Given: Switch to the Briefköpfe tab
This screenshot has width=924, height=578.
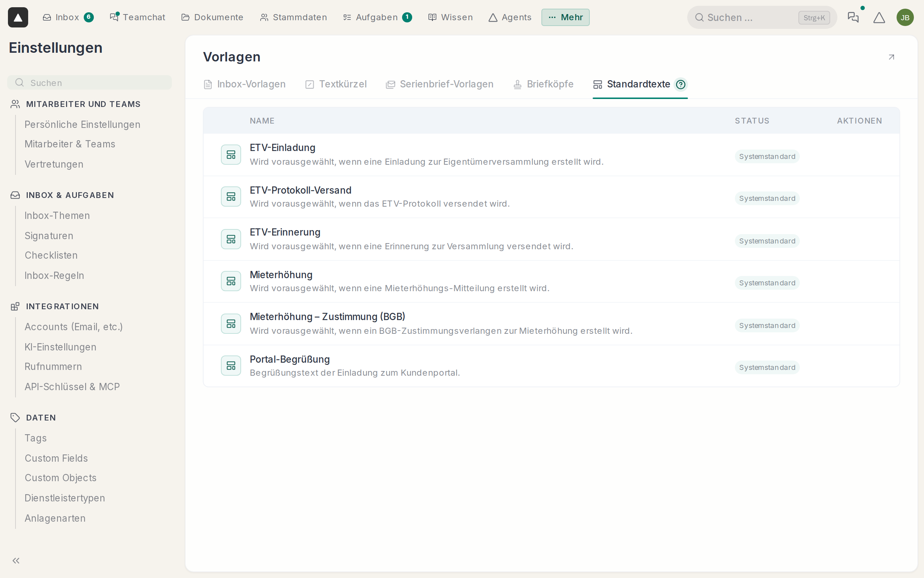Looking at the screenshot, I should coord(543,84).
